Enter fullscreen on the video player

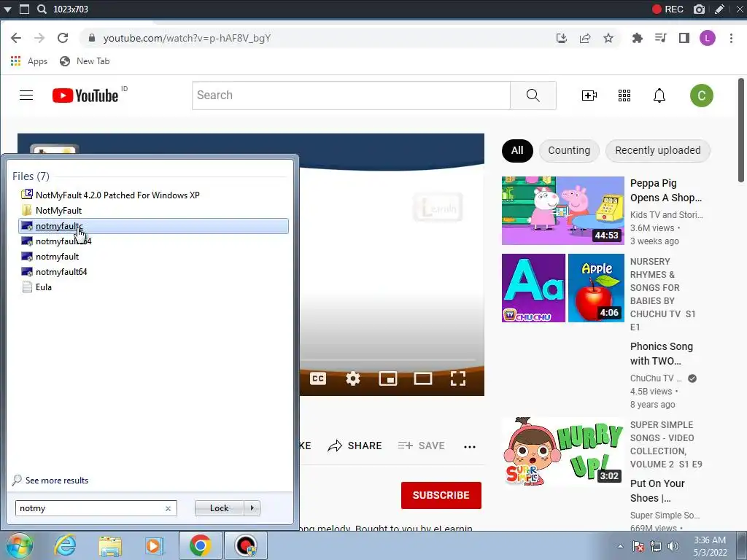click(x=458, y=378)
